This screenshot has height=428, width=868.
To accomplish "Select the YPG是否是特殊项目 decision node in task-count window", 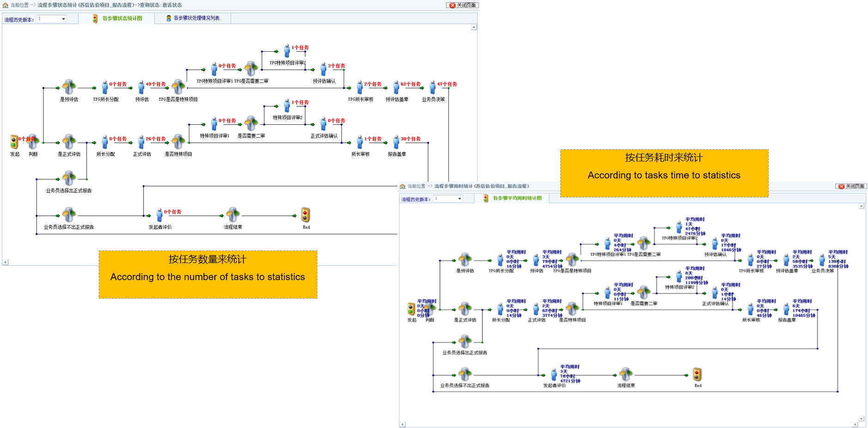I will tap(178, 87).
